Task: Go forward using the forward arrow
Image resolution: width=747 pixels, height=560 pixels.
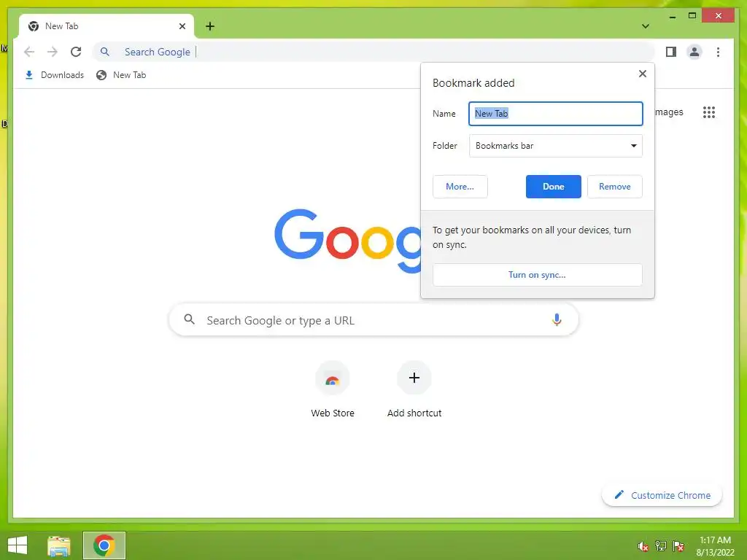Action: click(x=53, y=52)
